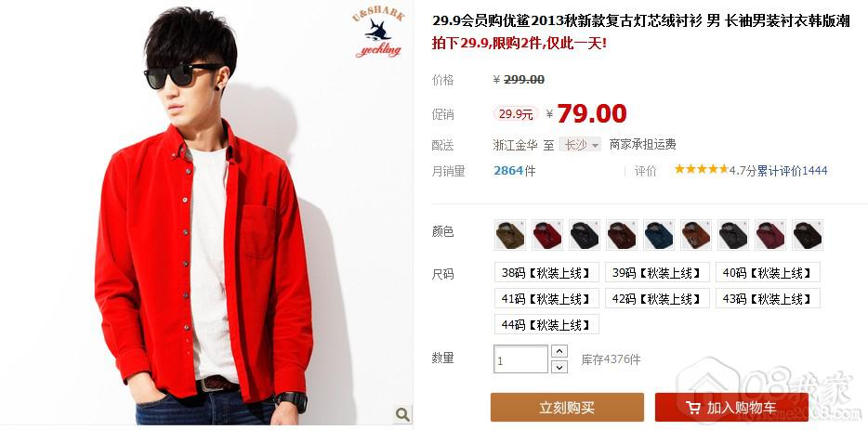Viewport: 868px width, 430px height.
Task: Select the khaki brown shirt color swatch
Action: [x=510, y=235]
